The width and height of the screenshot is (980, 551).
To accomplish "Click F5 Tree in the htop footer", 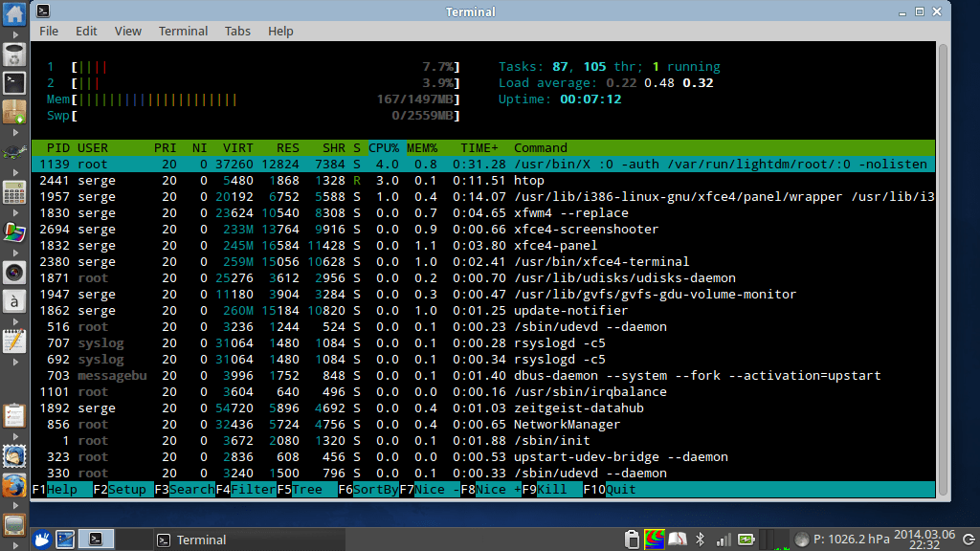I will (x=307, y=489).
